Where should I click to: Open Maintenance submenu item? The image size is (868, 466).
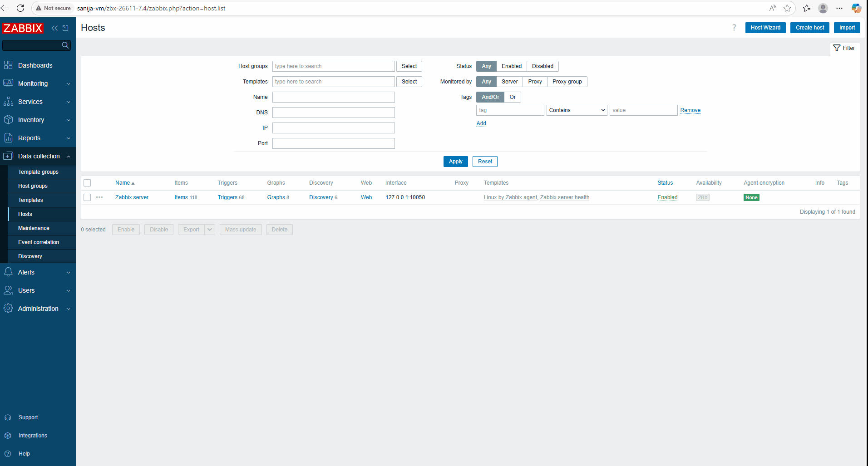coord(34,228)
